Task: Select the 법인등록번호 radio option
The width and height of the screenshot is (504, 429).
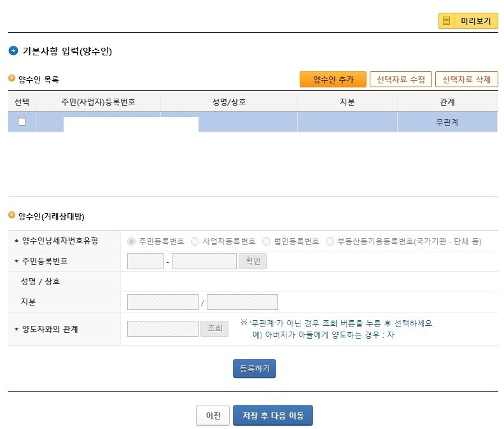Action: (x=266, y=241)
